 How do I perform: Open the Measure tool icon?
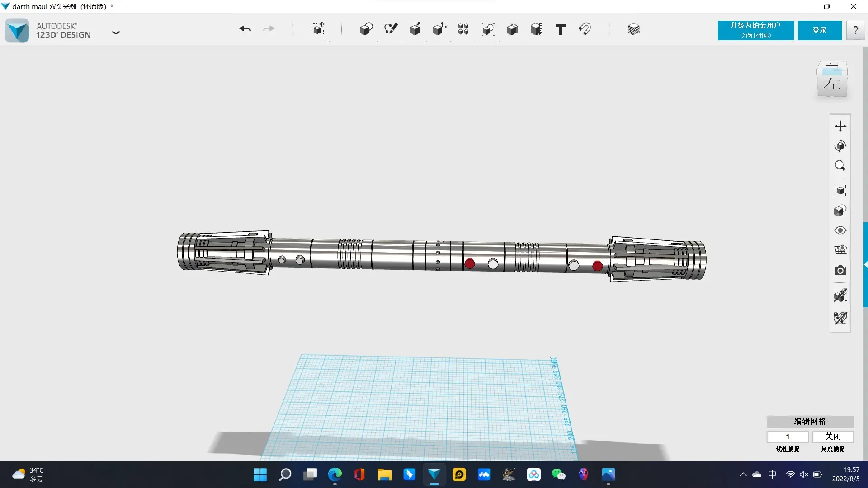[x=537, y=29]
